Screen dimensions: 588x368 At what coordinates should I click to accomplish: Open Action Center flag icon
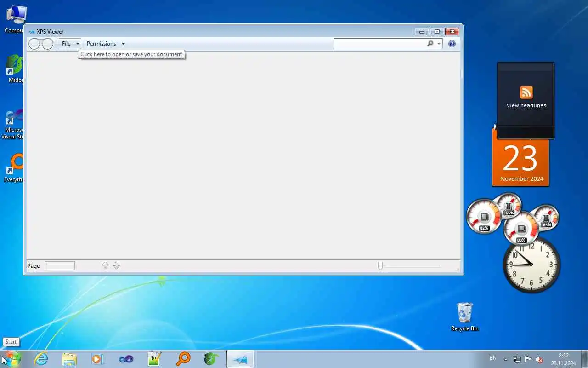tap(528, 359)
